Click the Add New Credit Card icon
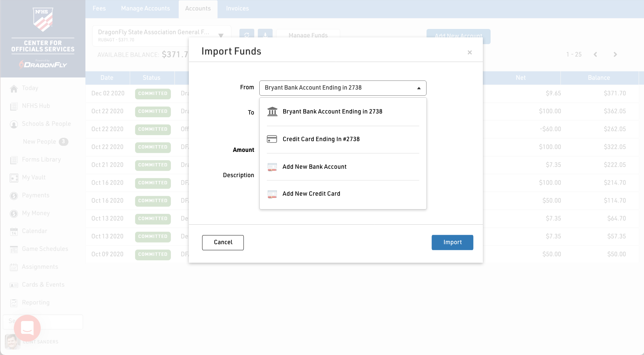 click(x=272, y=194)
